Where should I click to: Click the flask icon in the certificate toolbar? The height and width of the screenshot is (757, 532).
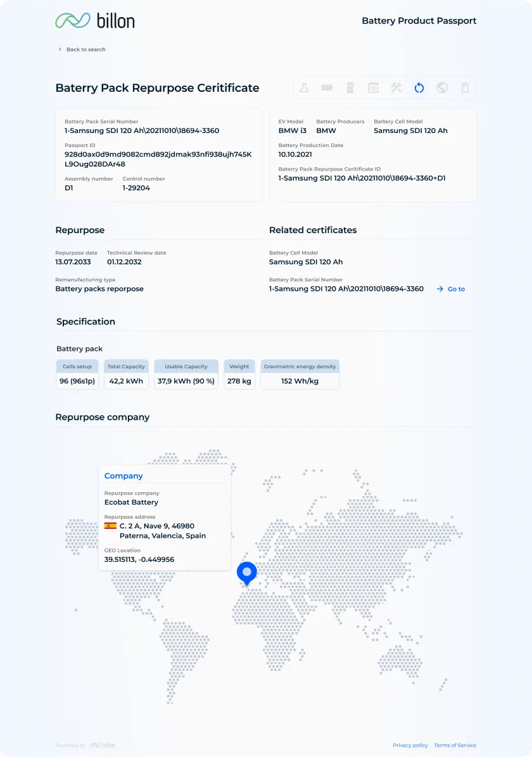click(304, 88)
